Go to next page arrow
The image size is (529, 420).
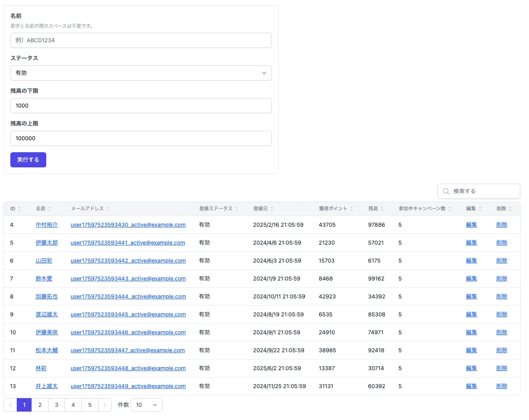click(x=105, y=405)
